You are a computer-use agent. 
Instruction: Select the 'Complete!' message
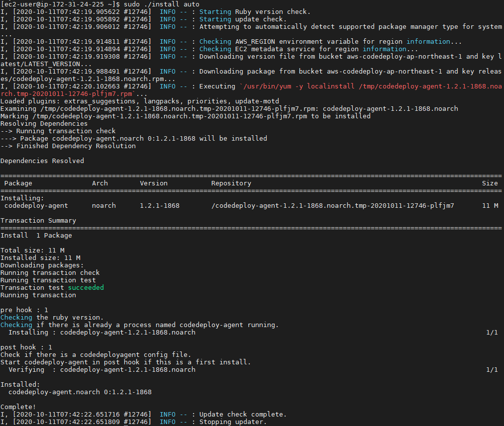[18, 407]
